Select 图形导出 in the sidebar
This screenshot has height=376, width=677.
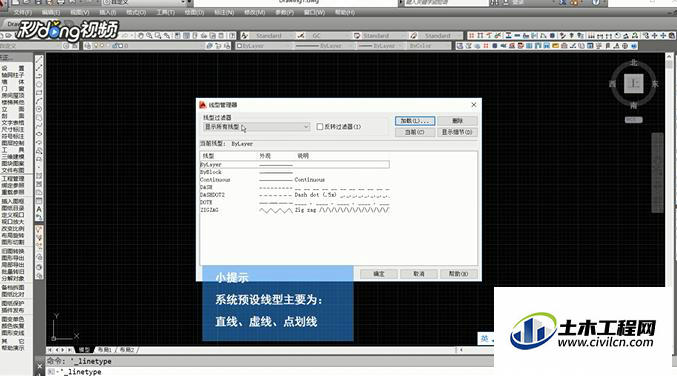pyautogui.click(x=13, y=258)
